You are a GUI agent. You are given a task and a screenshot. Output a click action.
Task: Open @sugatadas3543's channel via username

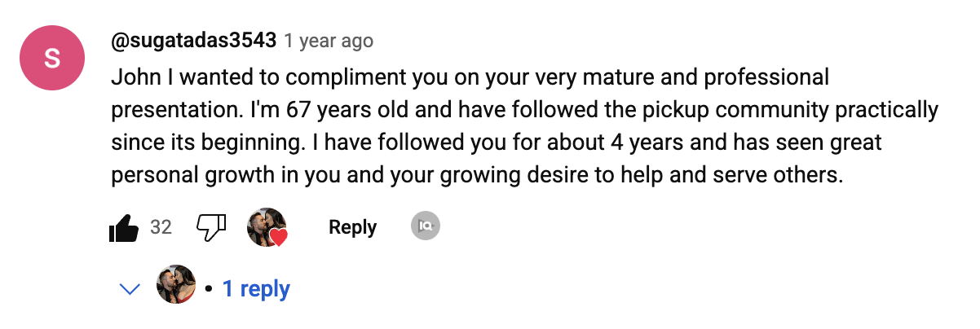(x=193, y=41)
